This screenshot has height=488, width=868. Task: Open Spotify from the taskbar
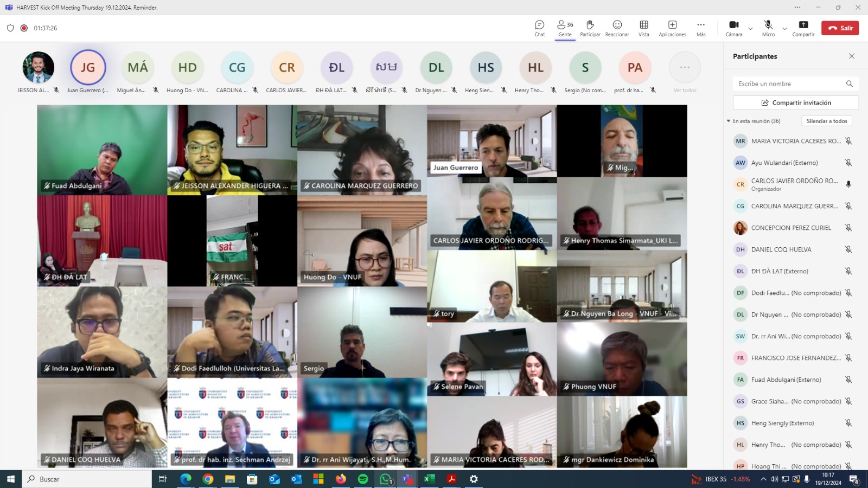coord(363,479)
